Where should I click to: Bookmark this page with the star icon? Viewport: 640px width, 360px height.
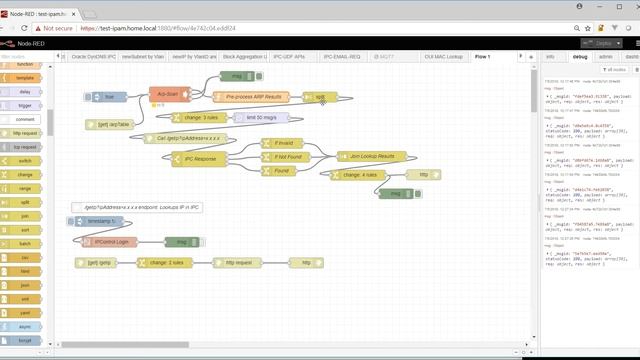[x=588, y=28]
